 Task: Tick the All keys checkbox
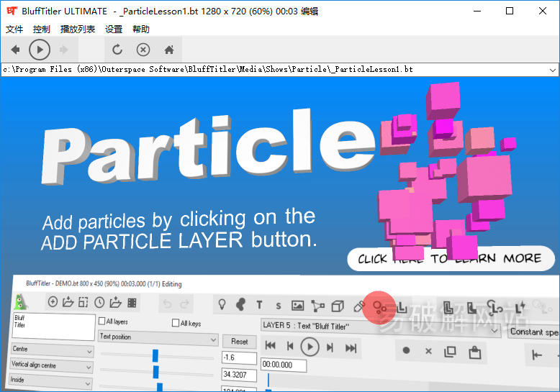pos(176,323)
